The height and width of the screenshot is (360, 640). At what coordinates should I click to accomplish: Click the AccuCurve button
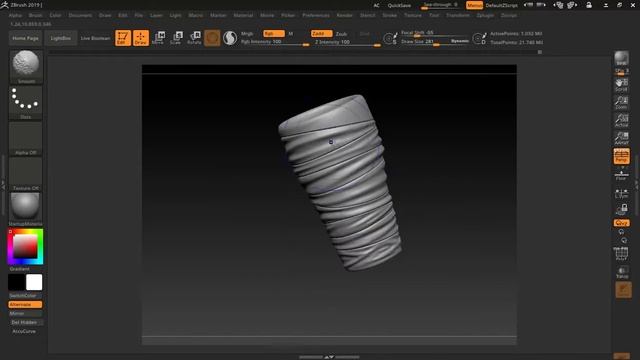pyautogui.click(x=25, y=331)
